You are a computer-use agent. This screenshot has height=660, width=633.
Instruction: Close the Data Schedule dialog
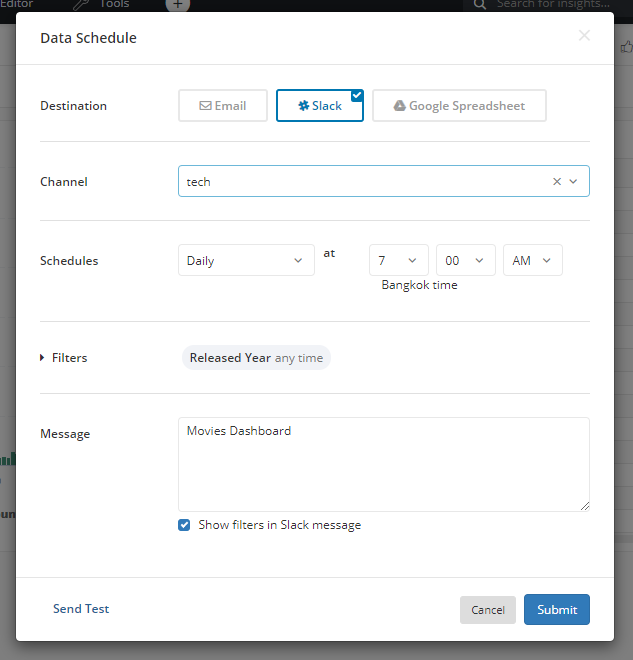point(584,35)
